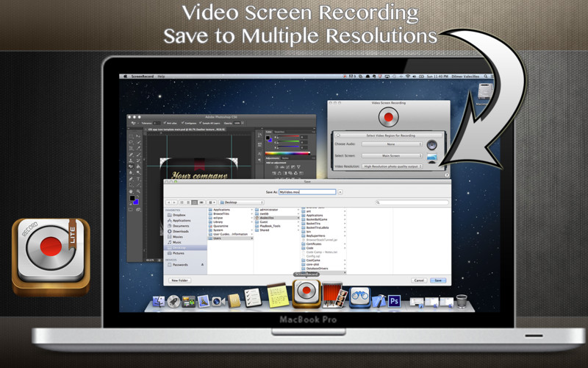Click the Photoshop foreground color swatch in Color panel
Image resolution: width=588 pixels, height=368 pixels.
coord(268,138)
